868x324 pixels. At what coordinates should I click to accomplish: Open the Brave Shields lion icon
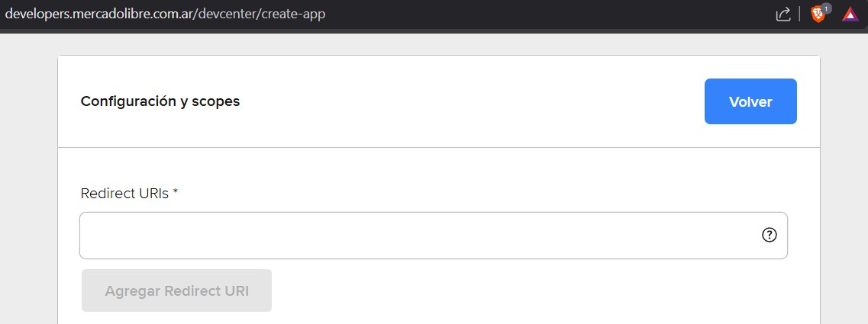tap(817, 15)
